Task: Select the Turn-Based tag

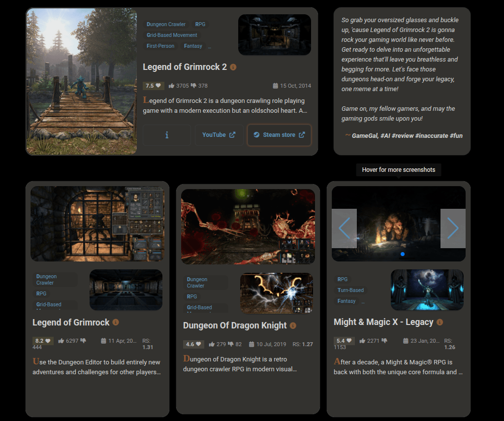Action: (x=350, y=290)
